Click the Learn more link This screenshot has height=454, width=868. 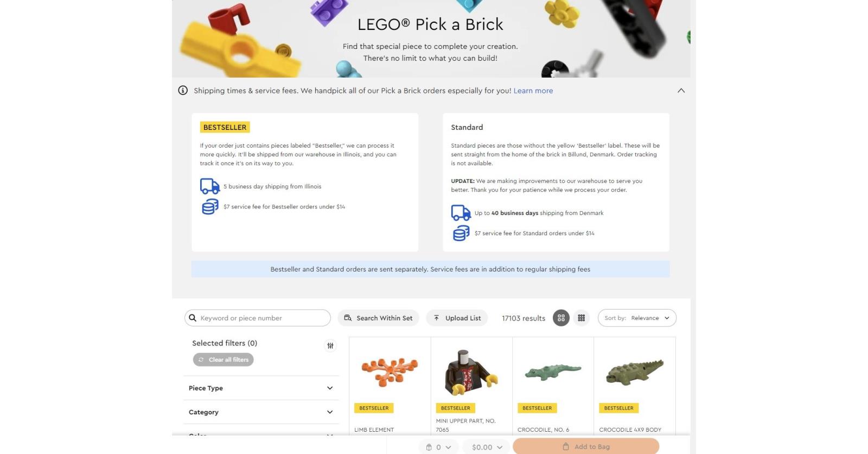pos(533,91)
